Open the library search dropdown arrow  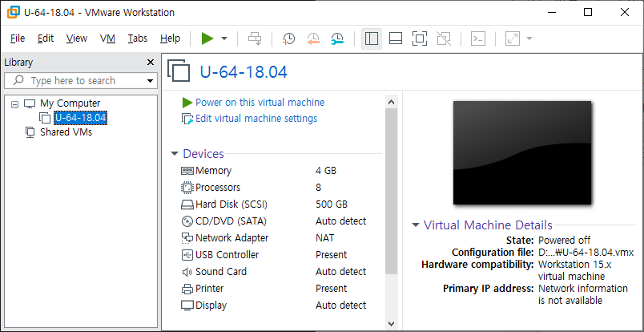151,81
